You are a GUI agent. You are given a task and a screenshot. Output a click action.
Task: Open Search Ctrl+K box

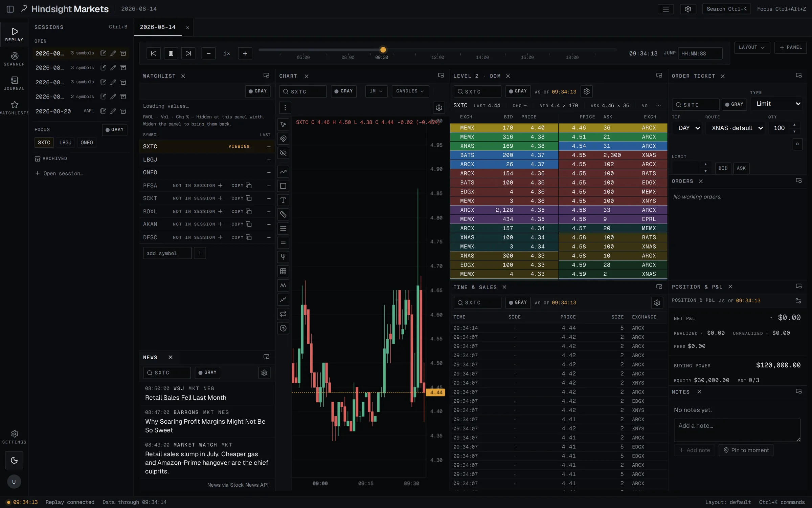click(x=726, y=9)
